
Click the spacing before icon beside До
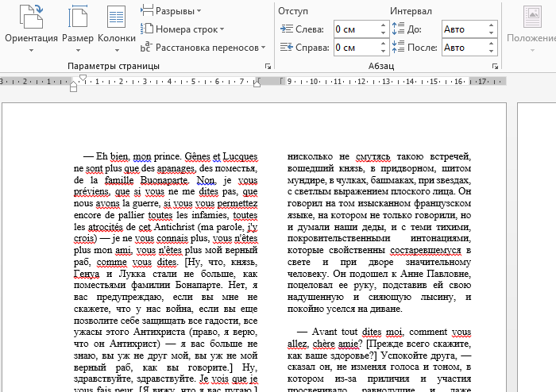coord(398,29)
